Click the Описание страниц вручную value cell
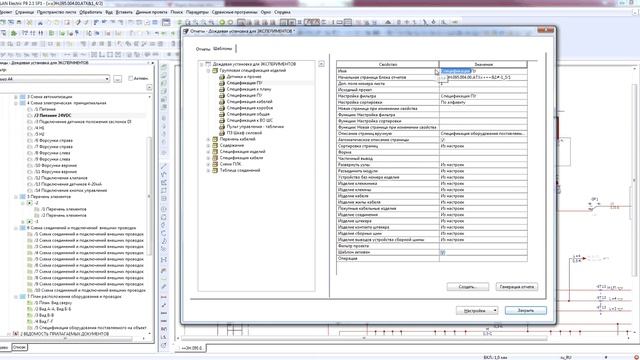 point(483,133)
